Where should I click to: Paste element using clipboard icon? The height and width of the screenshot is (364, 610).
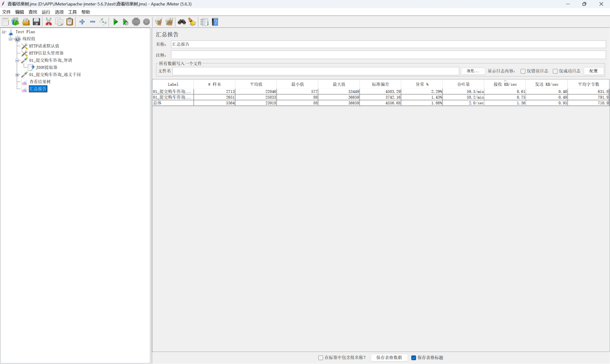[x=70, y=22]
